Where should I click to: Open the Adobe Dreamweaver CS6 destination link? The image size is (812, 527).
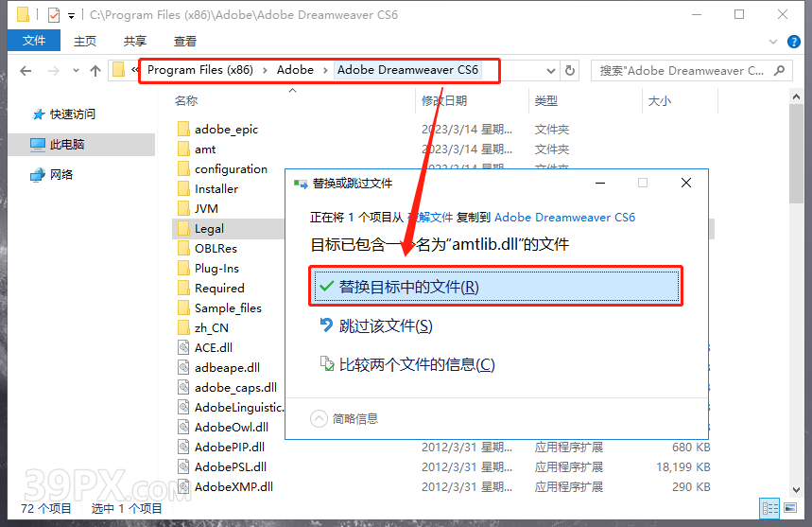click(564, 217)
